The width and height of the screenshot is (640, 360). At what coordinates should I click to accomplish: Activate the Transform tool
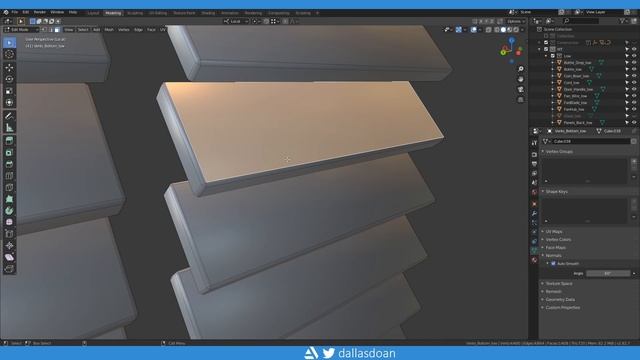[9, 102]
